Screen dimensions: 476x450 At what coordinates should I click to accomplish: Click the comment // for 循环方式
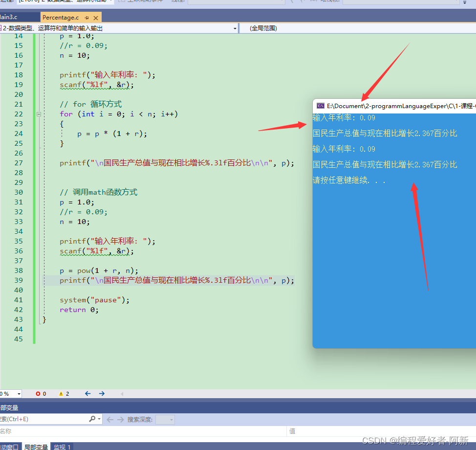(x=90, y=104)
